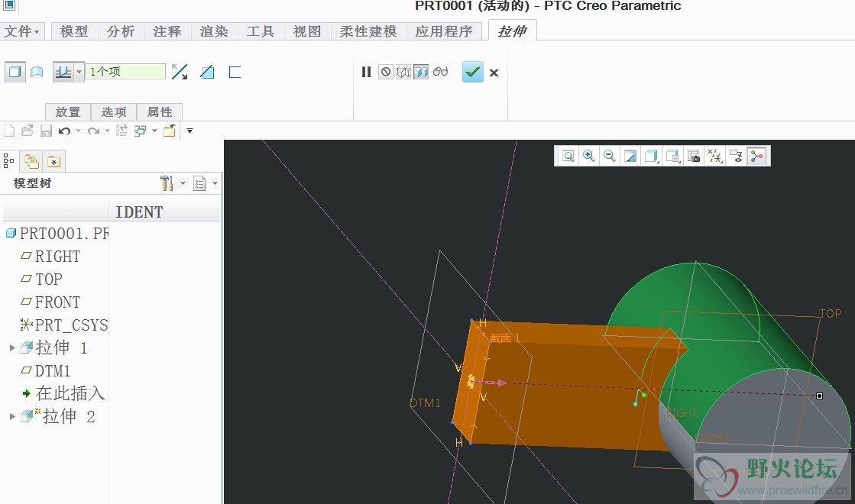The width and height of the screenshot is (855, 504).
Task: Click the redo arrow icon
Action: (94, 131)
